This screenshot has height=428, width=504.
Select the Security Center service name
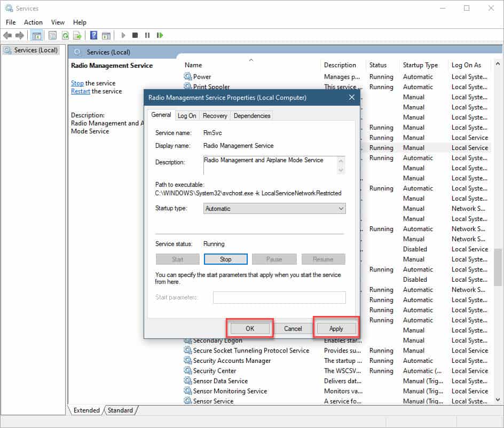click(x=215, y=371)
